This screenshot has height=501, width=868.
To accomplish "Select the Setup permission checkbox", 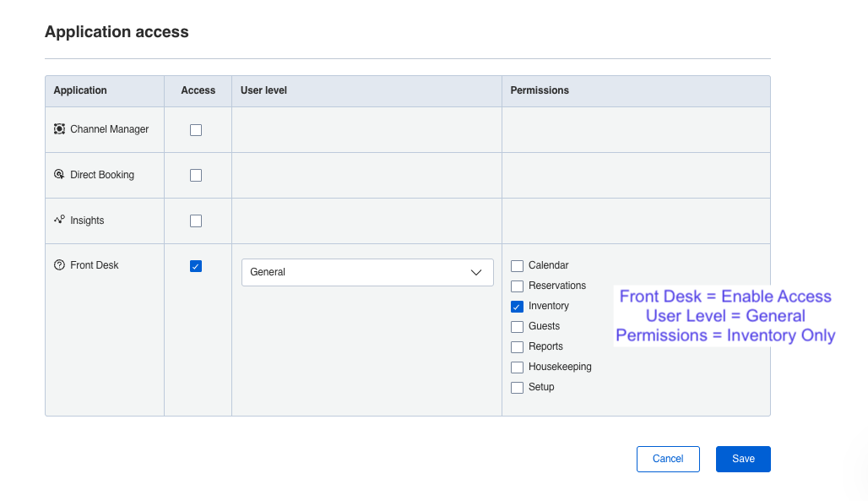I will pyautogui.click(x=518, y=388).
